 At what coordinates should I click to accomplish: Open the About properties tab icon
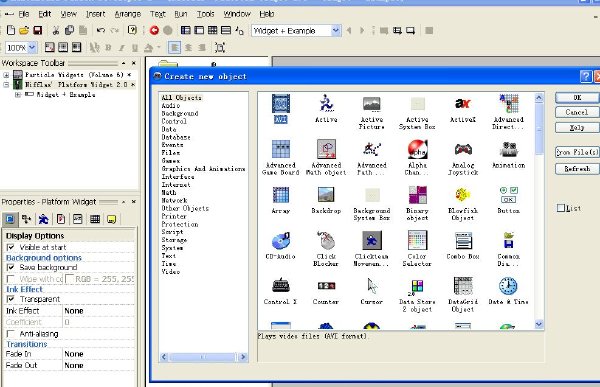pyautogui.click(x=111, y=219)
